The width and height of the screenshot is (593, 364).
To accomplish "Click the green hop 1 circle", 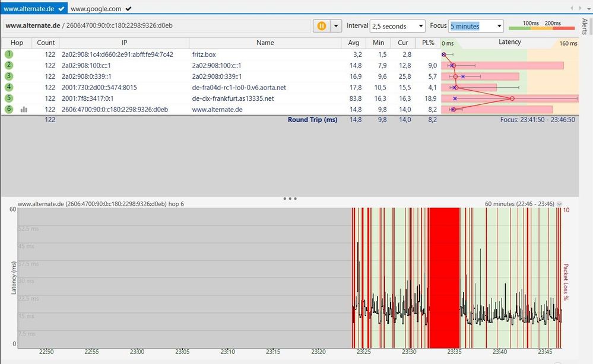I will [x=9, y=55].
